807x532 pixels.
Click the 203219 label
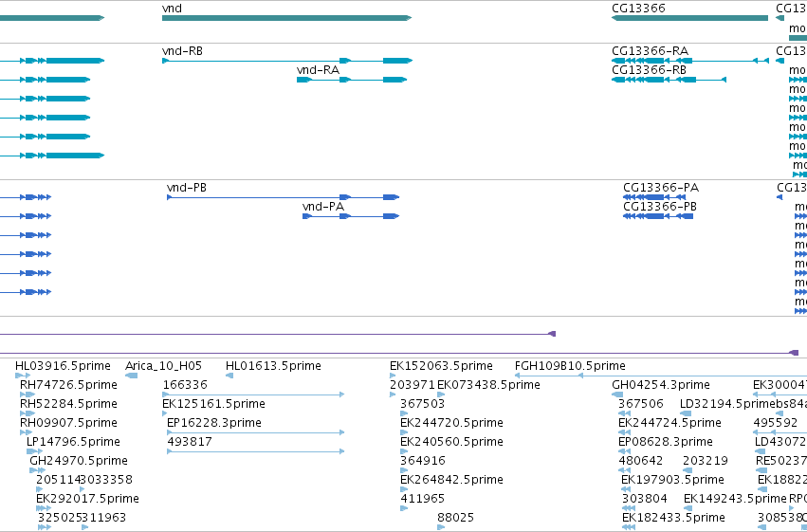[706, 461]
